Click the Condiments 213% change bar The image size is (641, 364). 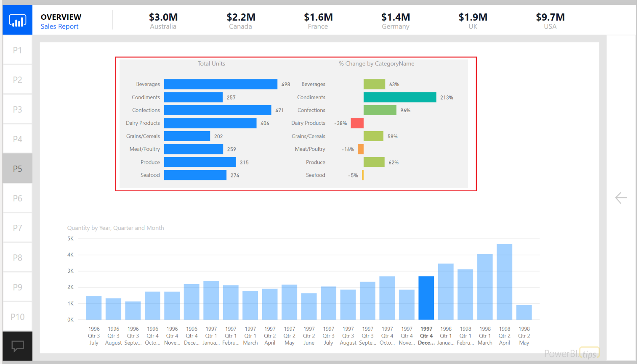(399, 97)
